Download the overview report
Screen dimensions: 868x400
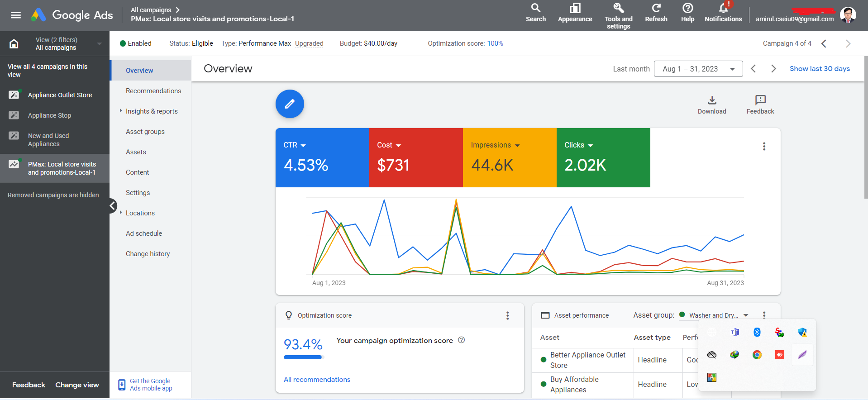point(712,105)
